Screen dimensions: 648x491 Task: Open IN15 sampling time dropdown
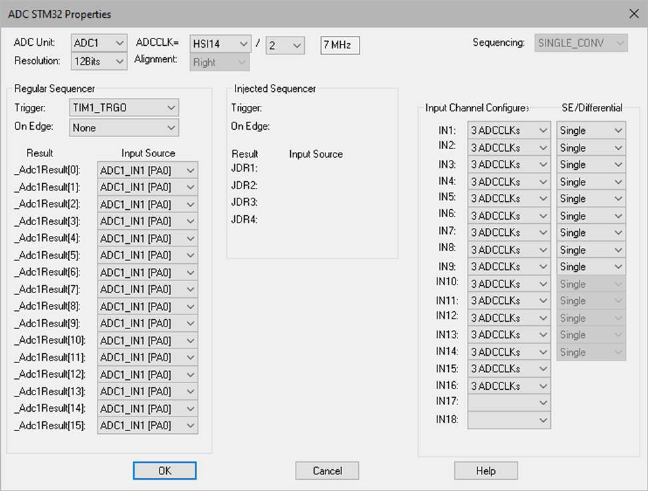(x=509, y=369)
